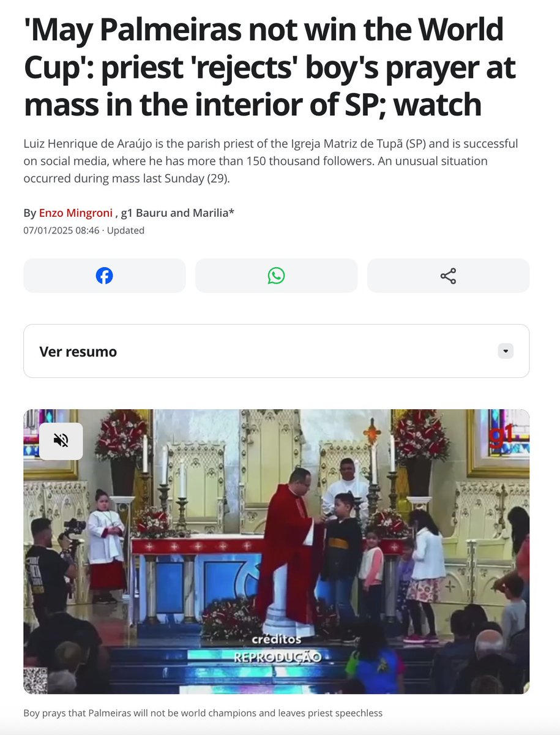Click the Ver resumo label text
Viewport: 560px width, 735px height.
[78, 352]
